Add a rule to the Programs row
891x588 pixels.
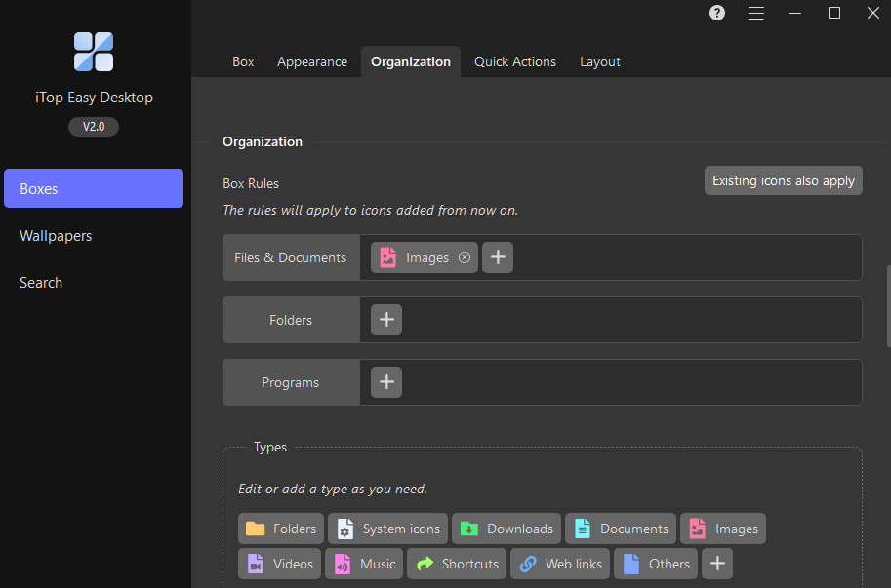point(386,382)
